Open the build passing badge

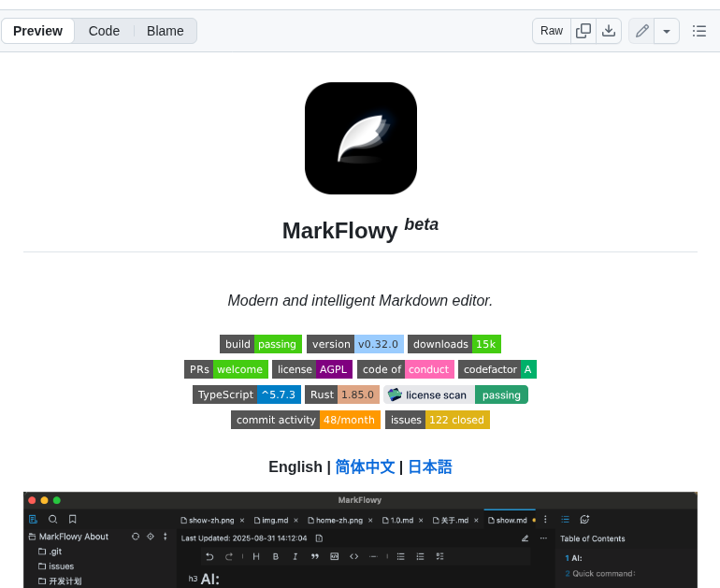tap(261, 344)
